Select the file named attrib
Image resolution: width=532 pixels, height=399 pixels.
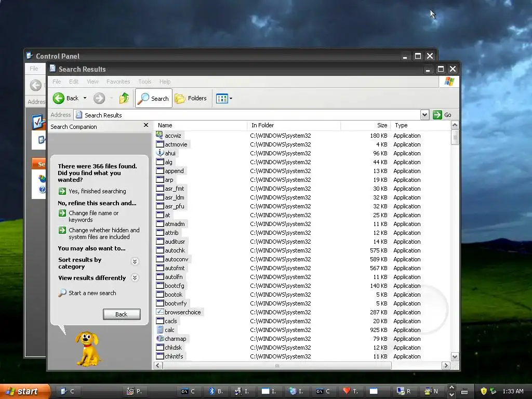(171, 233)
